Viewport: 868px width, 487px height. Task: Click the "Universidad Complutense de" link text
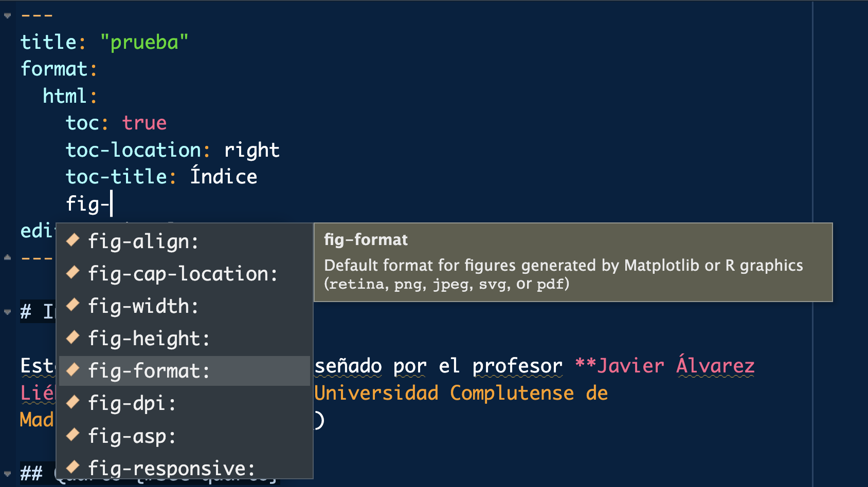point(461,393)
